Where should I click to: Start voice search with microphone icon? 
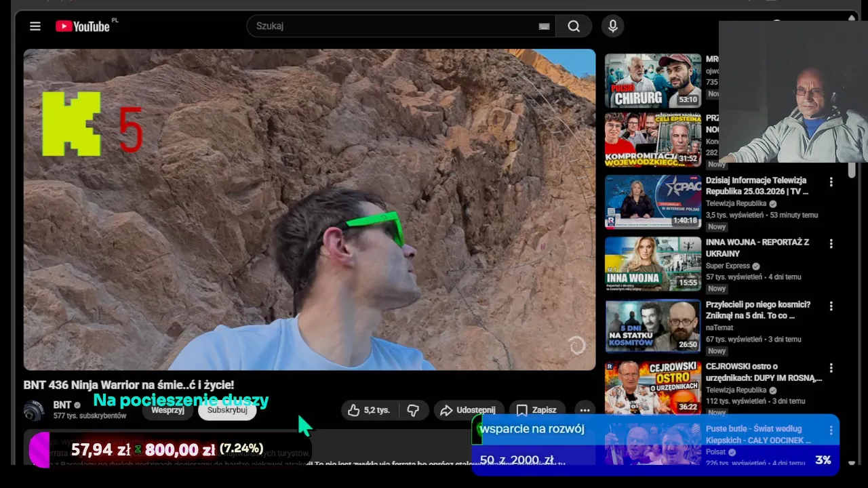pyautogui.click(x=613, y=26)
